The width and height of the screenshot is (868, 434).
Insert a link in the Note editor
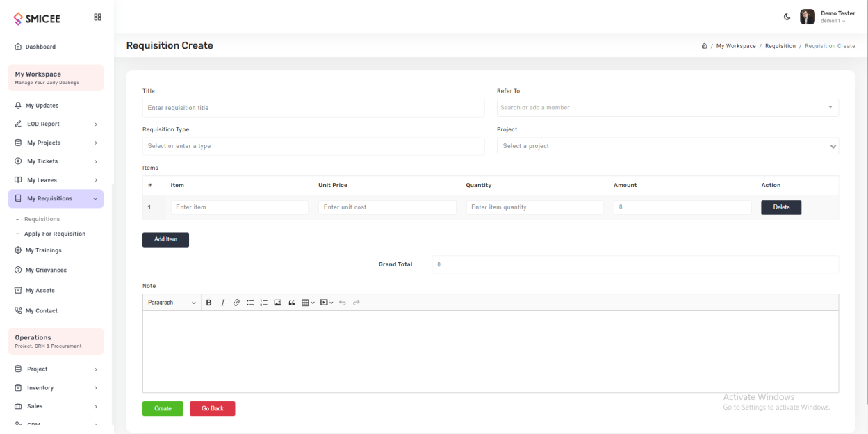236,303
